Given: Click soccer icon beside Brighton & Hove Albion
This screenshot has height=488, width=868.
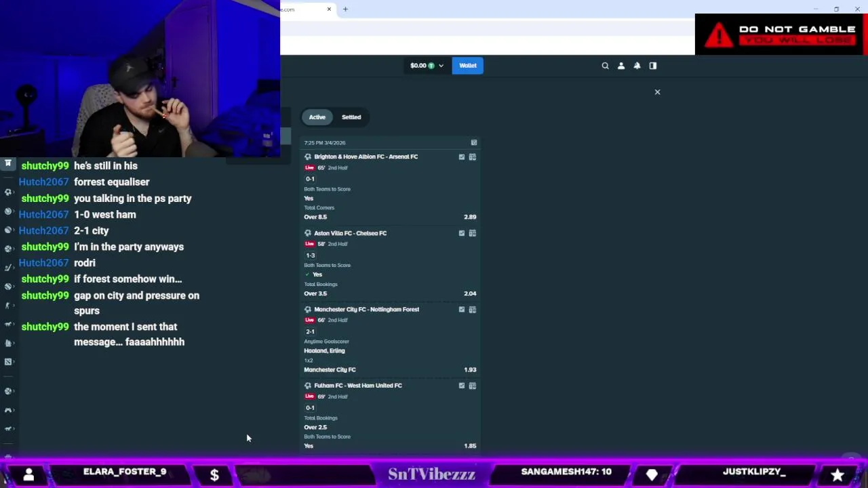Looking at the screenshot, I should tap(308, 157).
